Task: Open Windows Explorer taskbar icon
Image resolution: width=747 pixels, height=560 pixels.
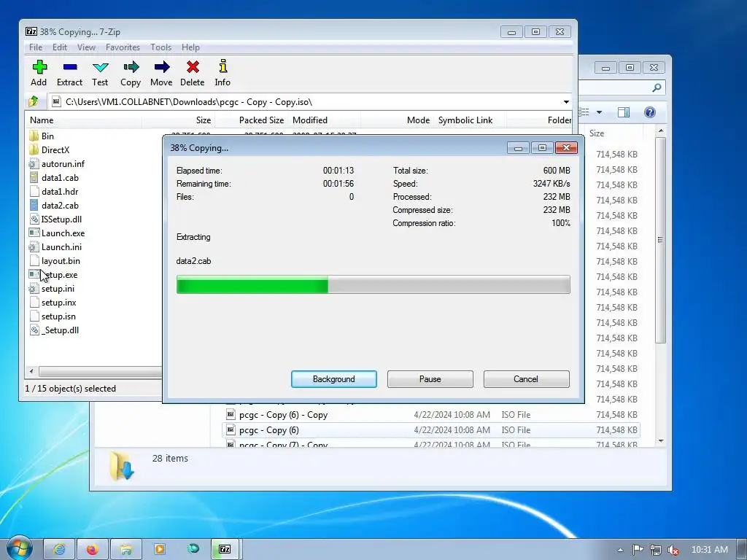Action: (125, 549)
